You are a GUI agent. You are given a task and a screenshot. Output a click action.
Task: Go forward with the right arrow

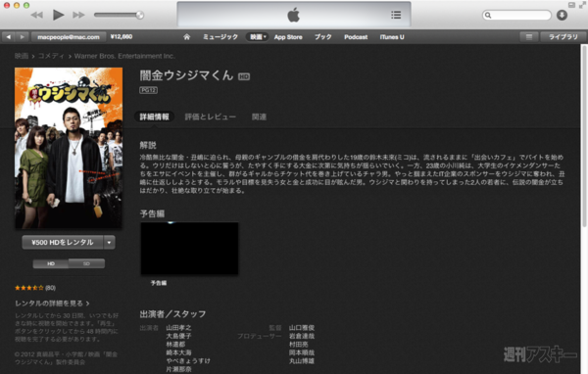tap(23, 37)
